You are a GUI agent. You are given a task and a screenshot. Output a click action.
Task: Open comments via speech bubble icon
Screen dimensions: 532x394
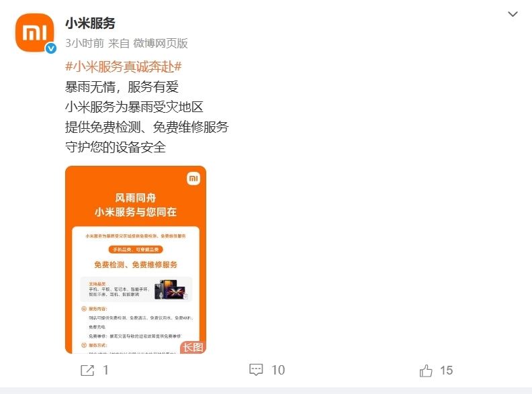click(256, 370)
